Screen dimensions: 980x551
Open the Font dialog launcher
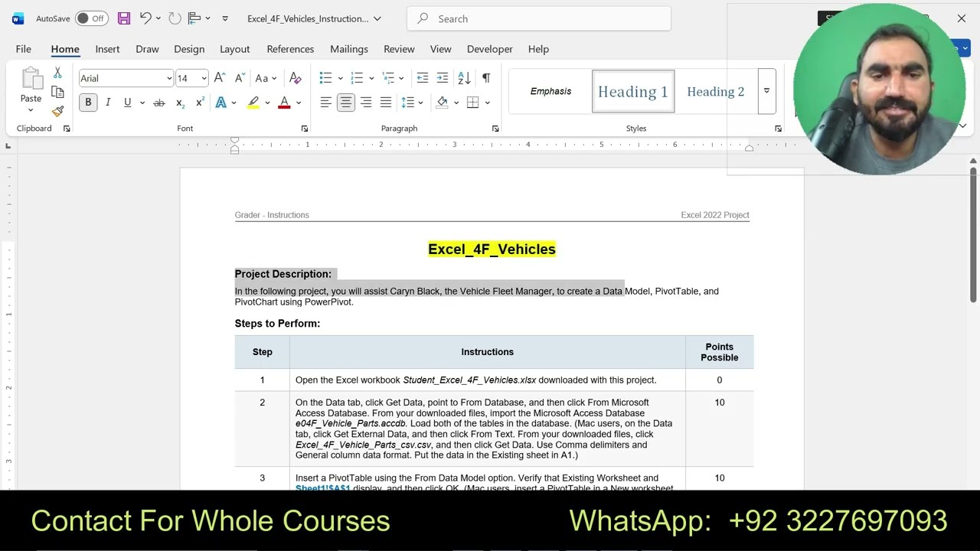coord(305,129)
